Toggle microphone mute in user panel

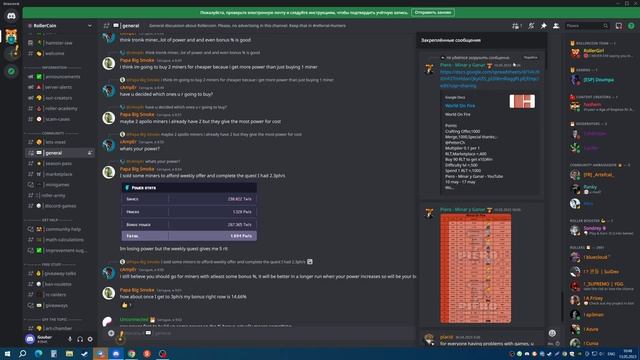tap(70, 339)
